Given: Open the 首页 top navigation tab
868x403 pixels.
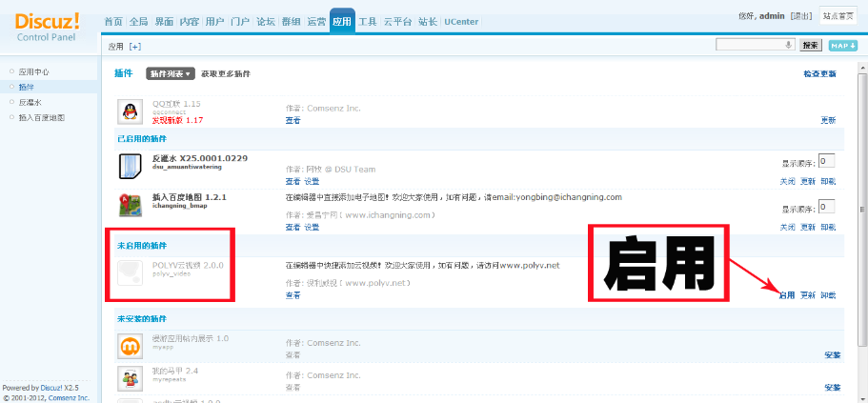Looking at the screenshot, I should click(x=113, y=22).
